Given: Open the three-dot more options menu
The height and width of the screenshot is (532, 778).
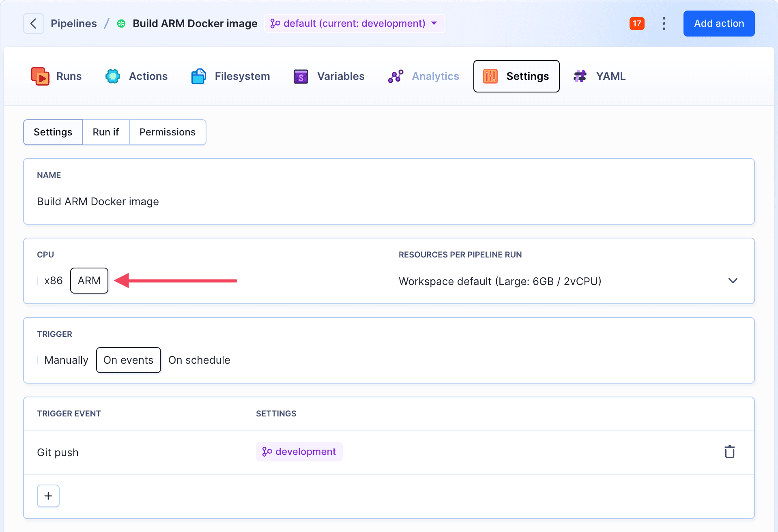Looking at the screenshot, I should (x=664, y=24).
